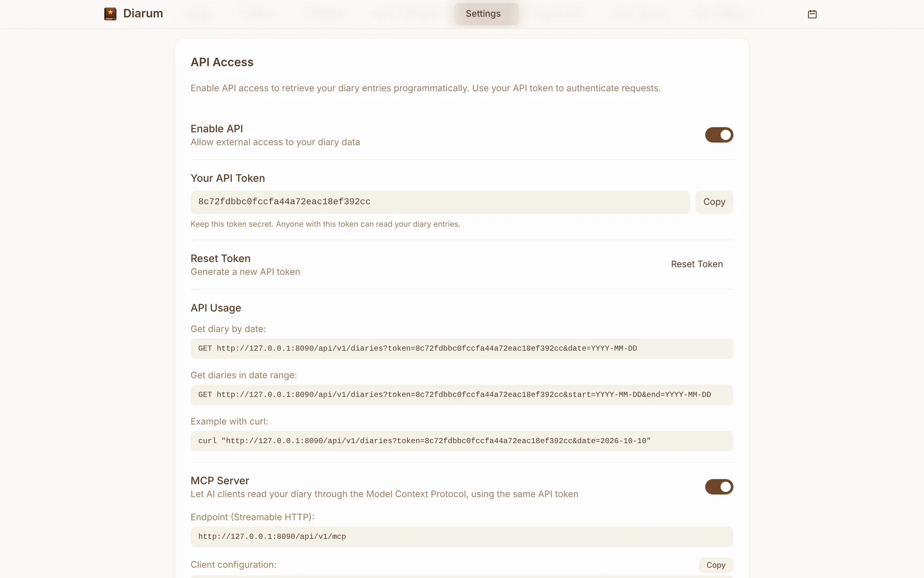Click the MCP endpoint URL box

(x=461, y=536)
